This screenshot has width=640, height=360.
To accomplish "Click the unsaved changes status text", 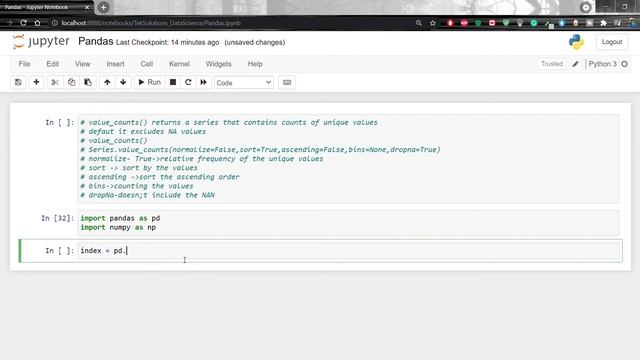I will pyautogui.click(x=255, y=42).
